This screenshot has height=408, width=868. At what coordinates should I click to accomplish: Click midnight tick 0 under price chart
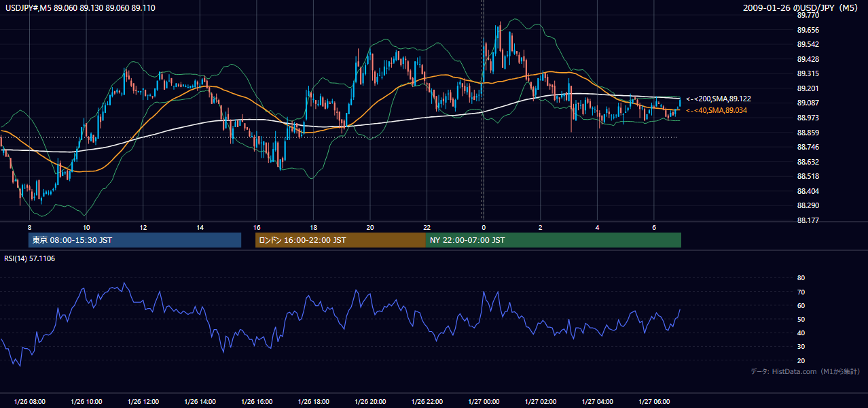click(x=483, y=227)
